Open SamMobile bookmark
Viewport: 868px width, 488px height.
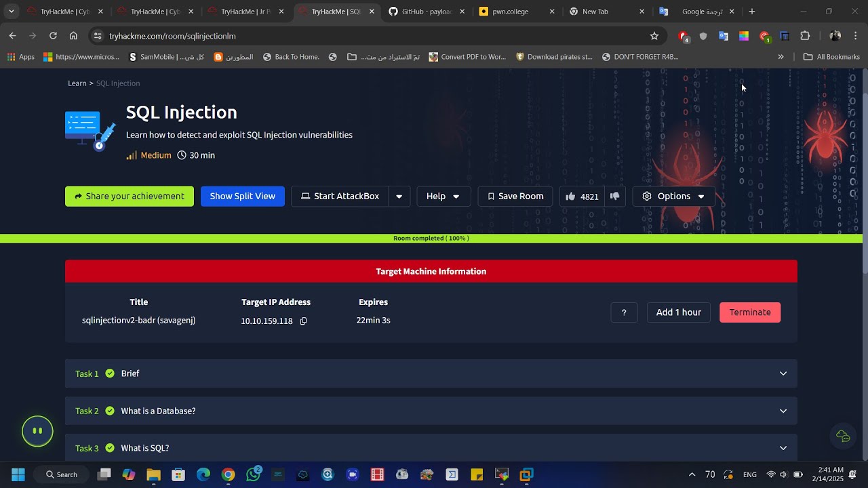coord(166,57)
